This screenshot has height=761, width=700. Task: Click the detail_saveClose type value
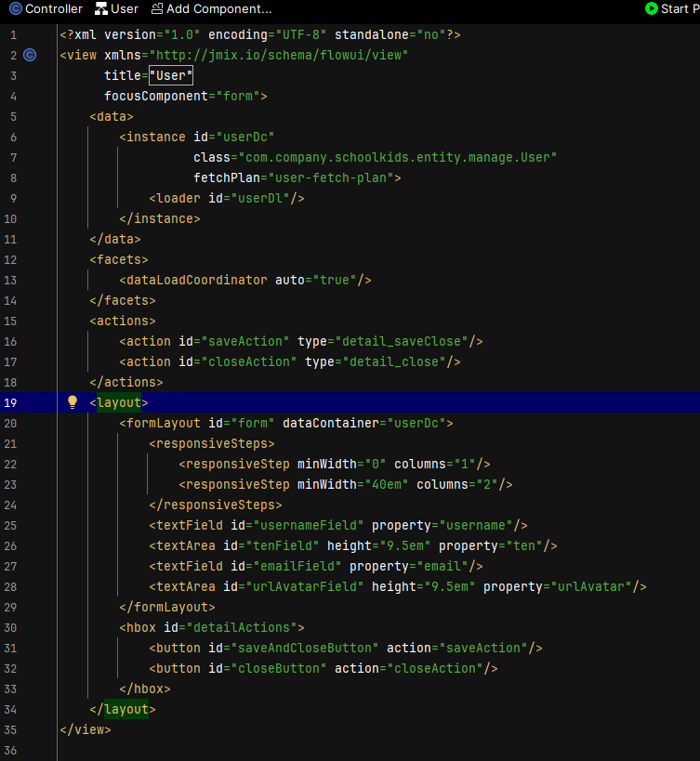coord(401,342)
